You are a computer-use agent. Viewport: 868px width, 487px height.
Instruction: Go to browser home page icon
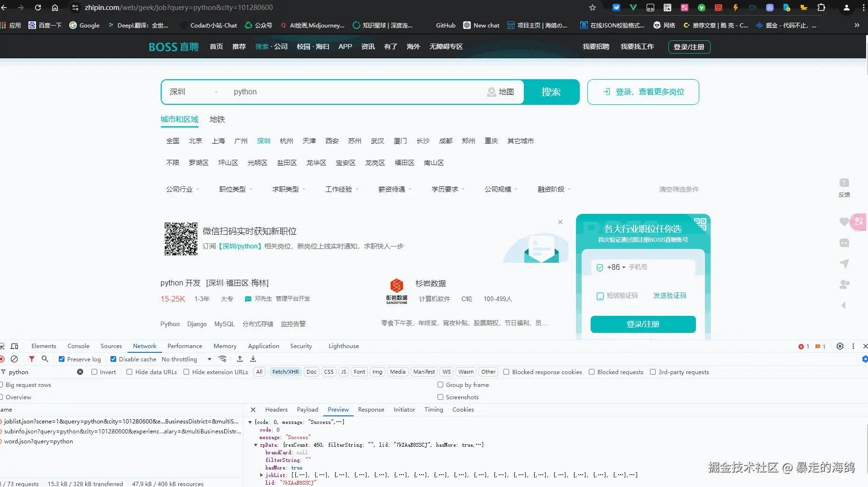(55, 8)
